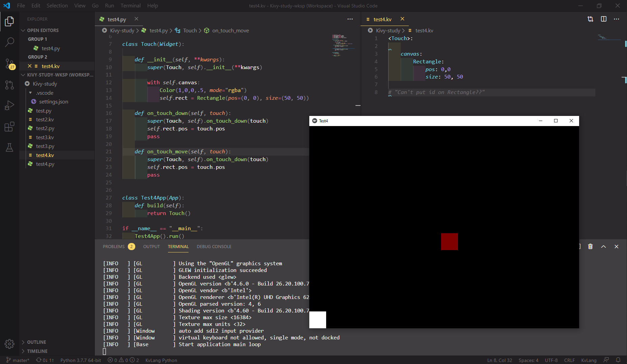Open the Testing flask view
The height and width of the screenshot is (364, 627).
(9, 148)
